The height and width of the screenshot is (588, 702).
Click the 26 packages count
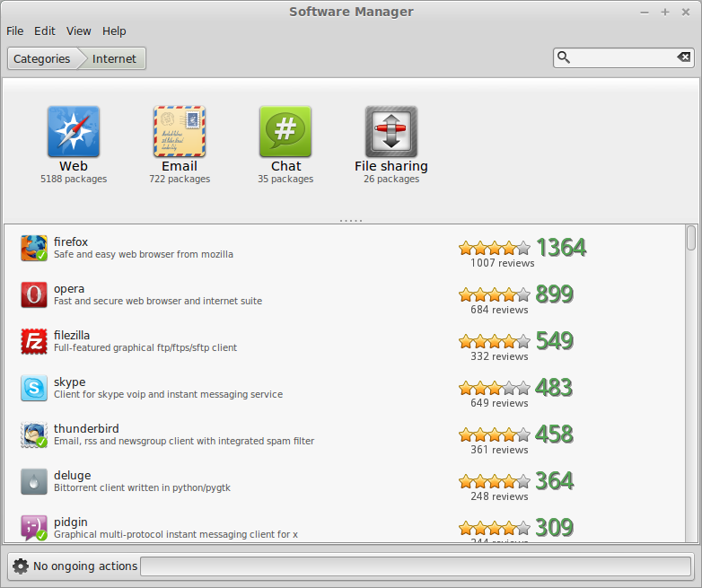[x=391, y=180]
